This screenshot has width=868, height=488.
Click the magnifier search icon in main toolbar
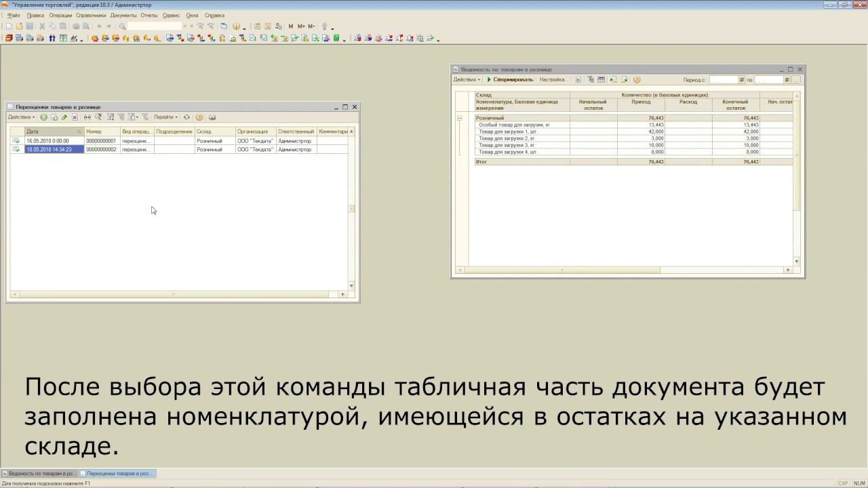pyautogui.click(x=122, y=26)
